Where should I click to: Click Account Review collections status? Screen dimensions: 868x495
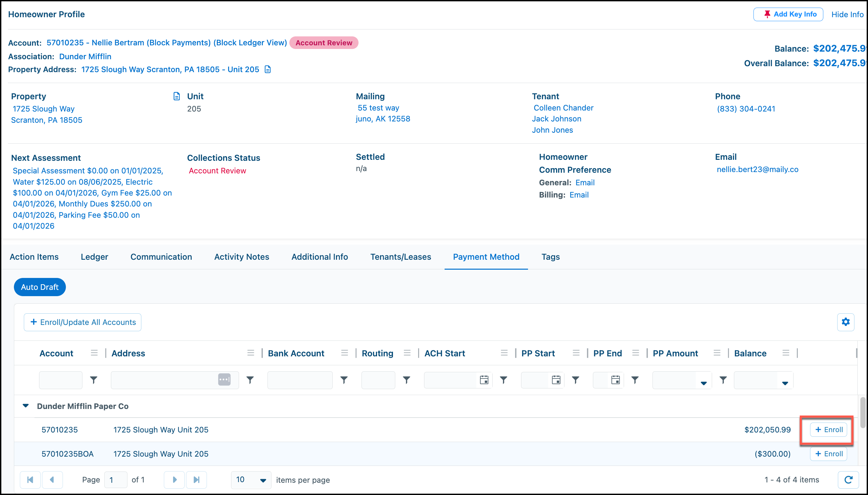[x=217, y=171]
